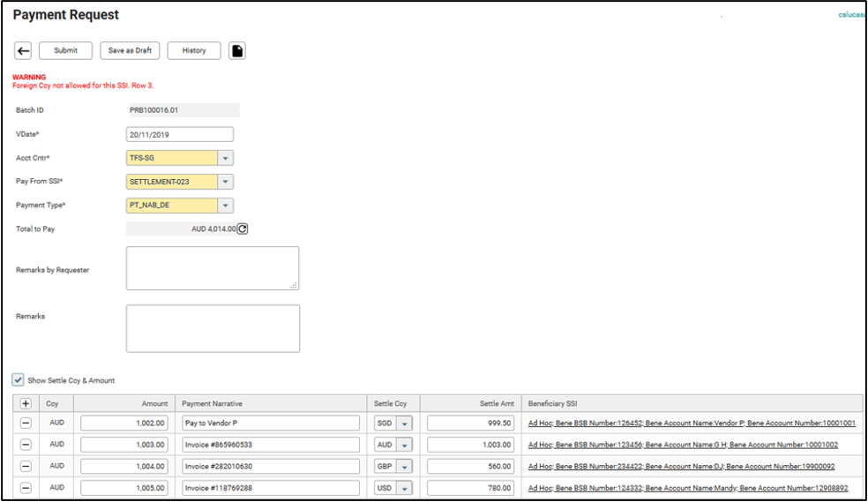
Task: Submit the payment request
Action: coord(65,51)
